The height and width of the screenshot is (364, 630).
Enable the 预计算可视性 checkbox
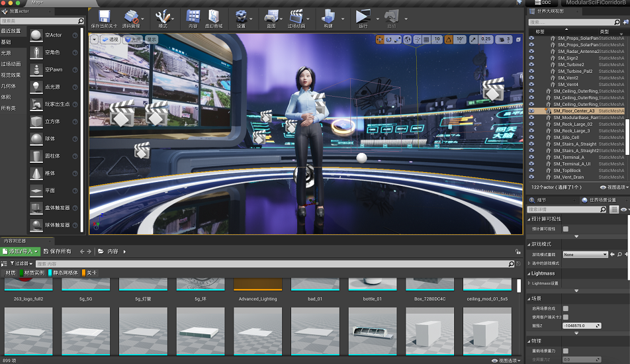point(565,229)
